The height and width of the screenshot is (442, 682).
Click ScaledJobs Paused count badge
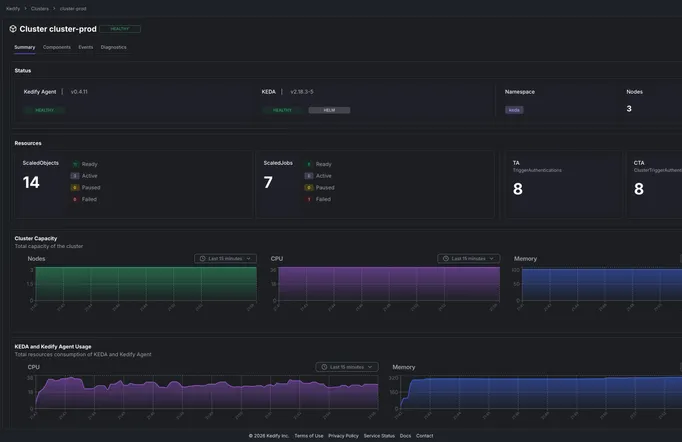309,188
